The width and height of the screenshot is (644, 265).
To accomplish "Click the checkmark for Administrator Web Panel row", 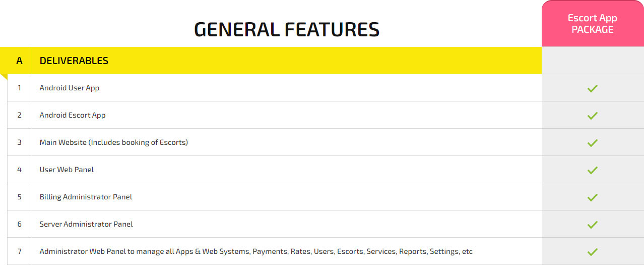I will tap(592, 252).
